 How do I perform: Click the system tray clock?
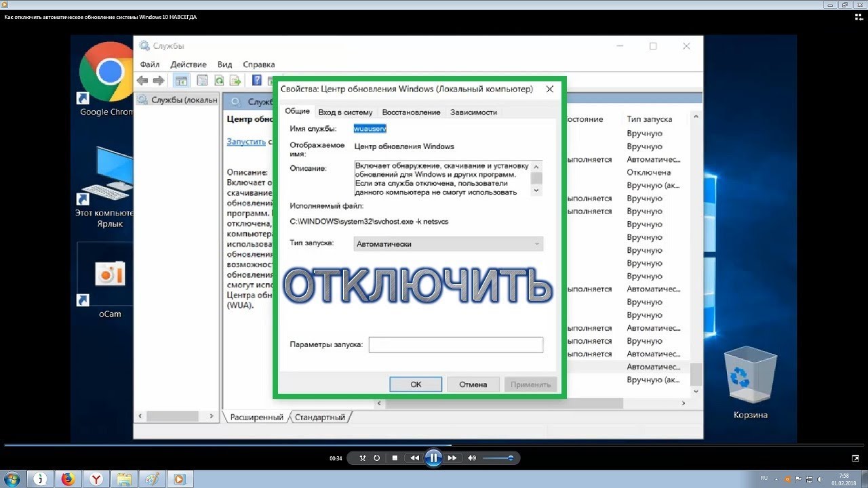844,479
